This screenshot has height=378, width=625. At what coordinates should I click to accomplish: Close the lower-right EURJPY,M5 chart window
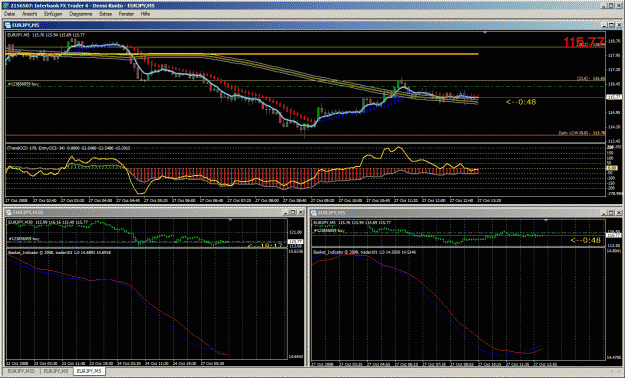tap(619, 213)
